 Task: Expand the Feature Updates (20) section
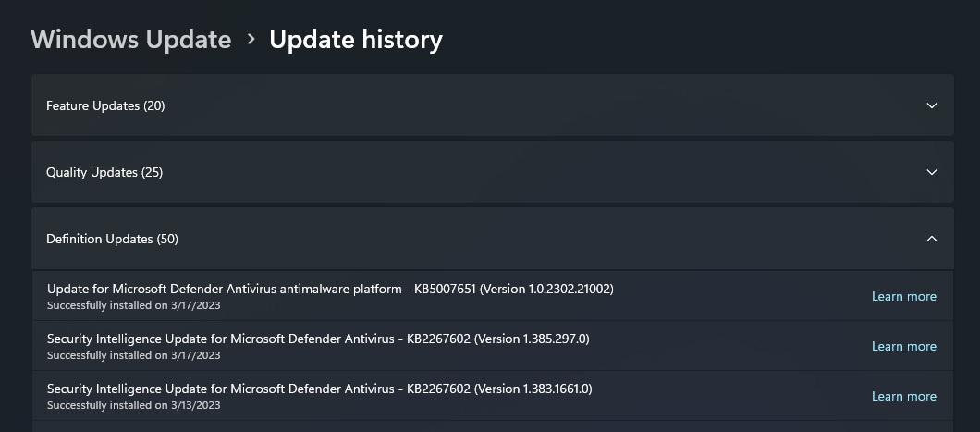pyautogui.click(x=105, y=105)
